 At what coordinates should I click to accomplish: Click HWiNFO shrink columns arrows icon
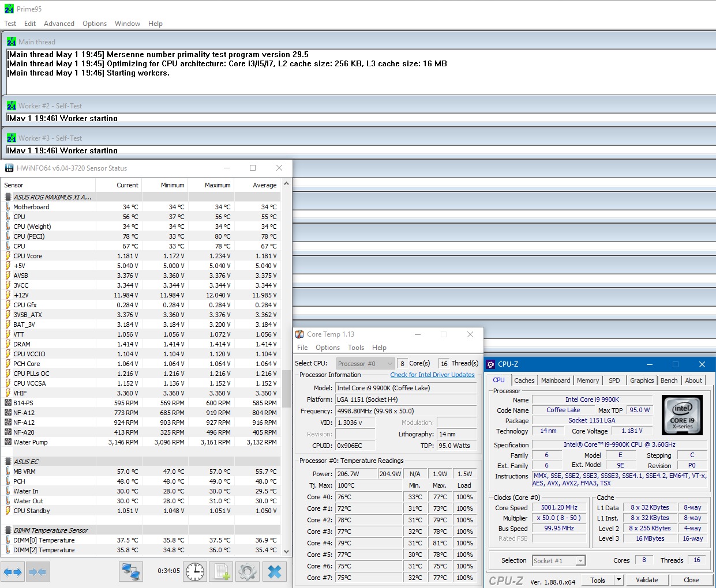point(38,572)
